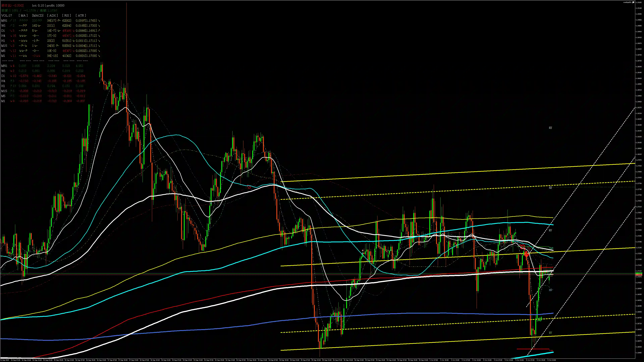Click the pink diamond marker on the chart

point(363,251)
